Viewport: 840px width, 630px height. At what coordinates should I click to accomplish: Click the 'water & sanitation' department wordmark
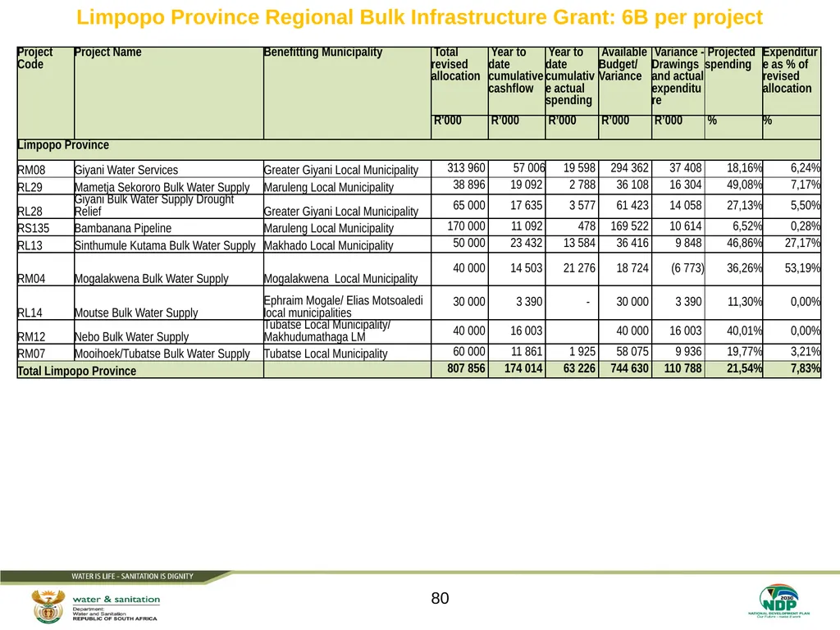tap(116, 600)
